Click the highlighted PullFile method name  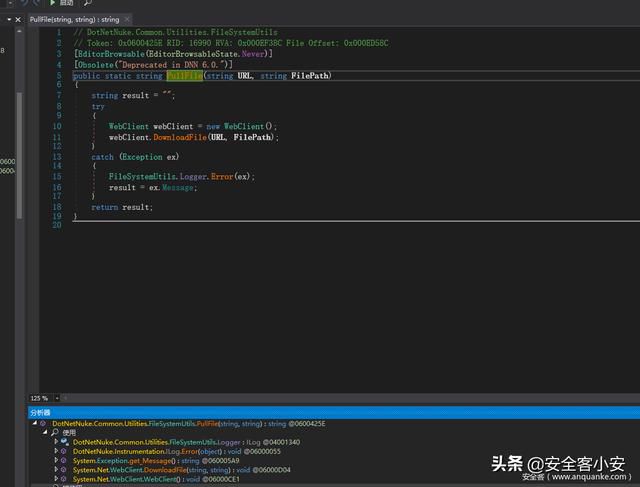pos(184,76)
